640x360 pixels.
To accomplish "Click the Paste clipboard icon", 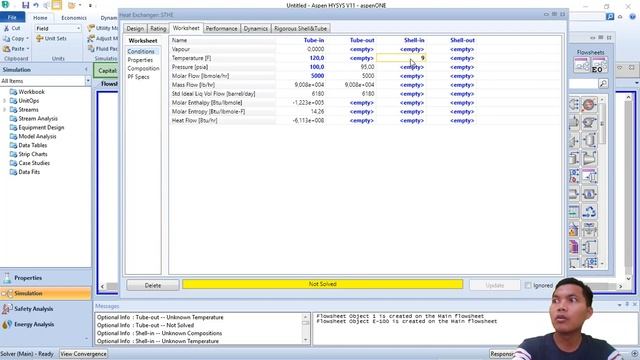I will tap(7, 49).
